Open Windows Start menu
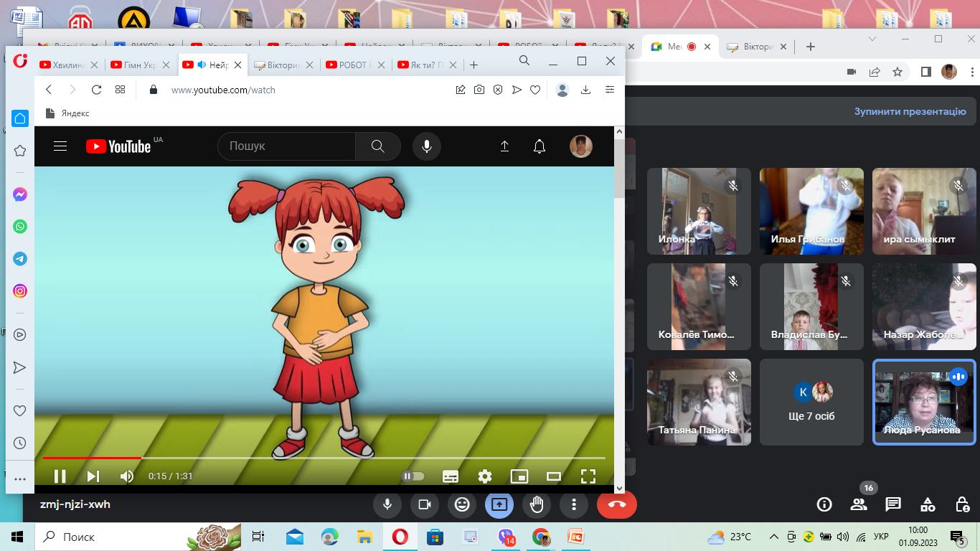Image resolution: width=980 pixels, height=551 pixels. [x=17, y=537]
